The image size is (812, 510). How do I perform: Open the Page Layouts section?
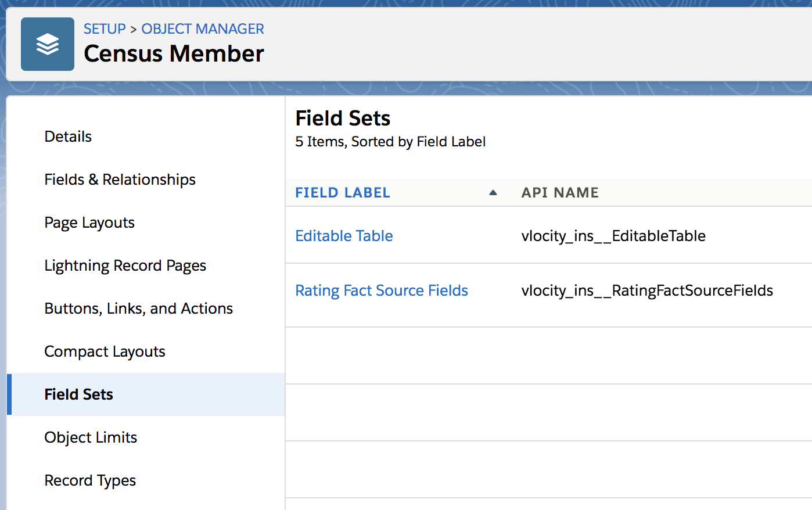tap(89, 222)
